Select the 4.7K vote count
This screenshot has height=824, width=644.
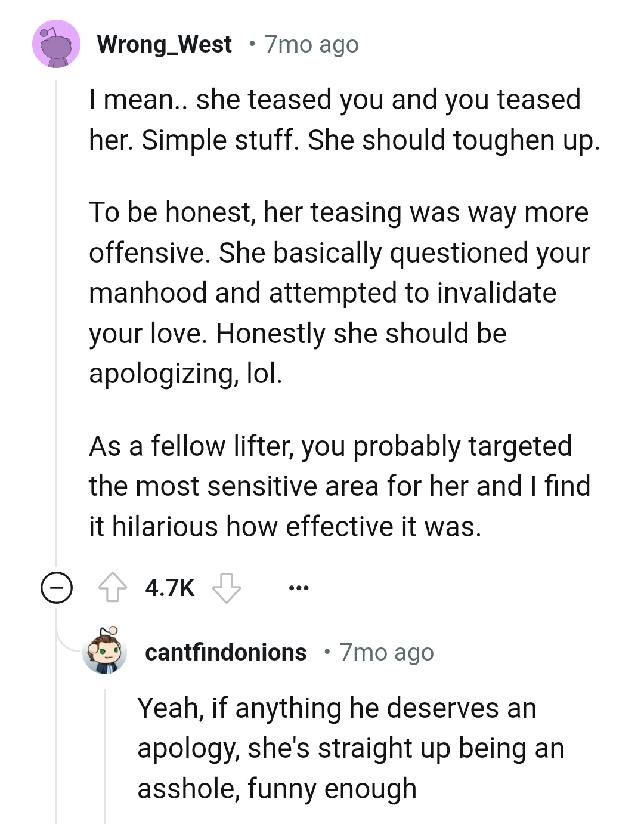tap(170, 588)
